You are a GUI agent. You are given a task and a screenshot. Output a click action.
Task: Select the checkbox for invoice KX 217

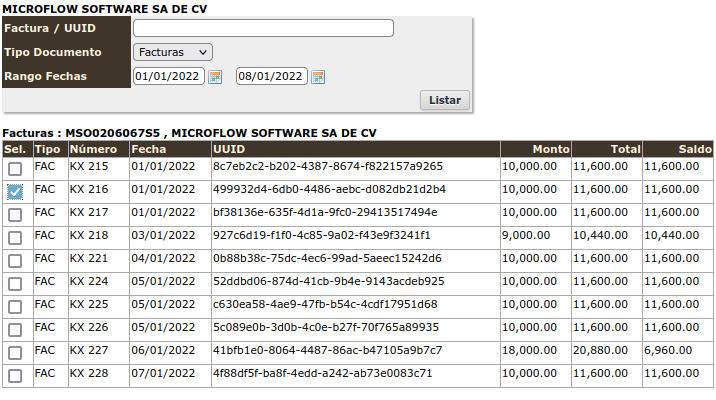point(15,215)
